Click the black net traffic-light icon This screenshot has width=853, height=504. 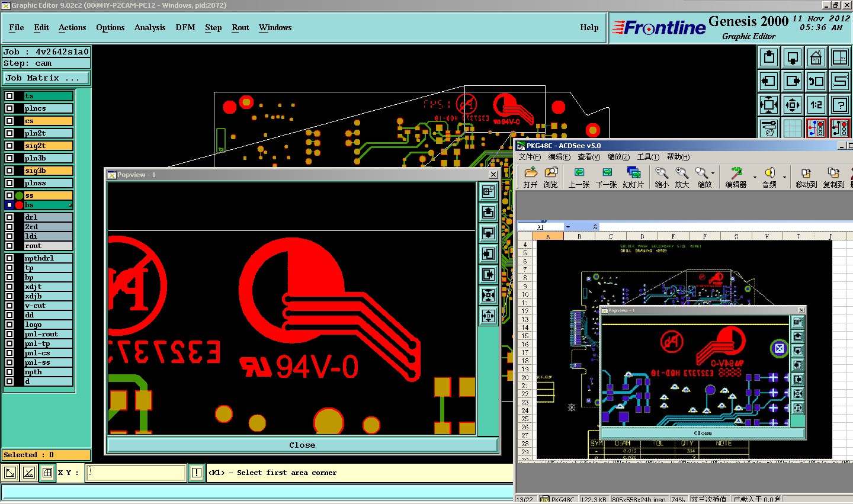click(840, 128)
